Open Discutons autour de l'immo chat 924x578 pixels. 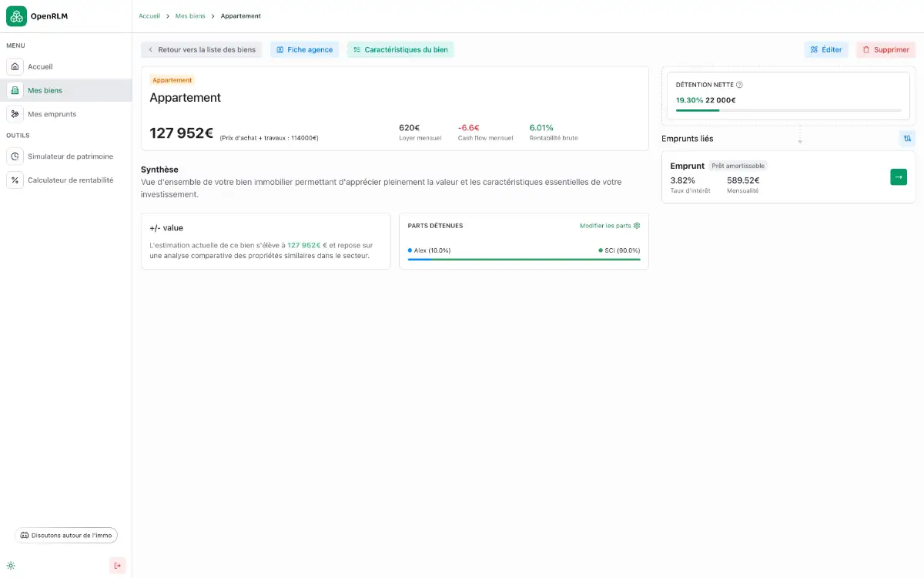(66, 535)
